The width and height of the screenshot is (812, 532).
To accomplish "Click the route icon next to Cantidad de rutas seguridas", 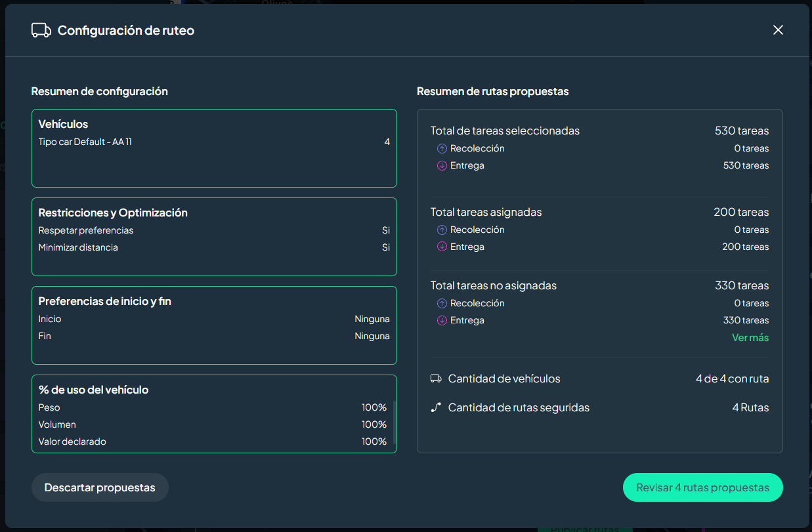I will pyautogui.click(x=436, y=407).
